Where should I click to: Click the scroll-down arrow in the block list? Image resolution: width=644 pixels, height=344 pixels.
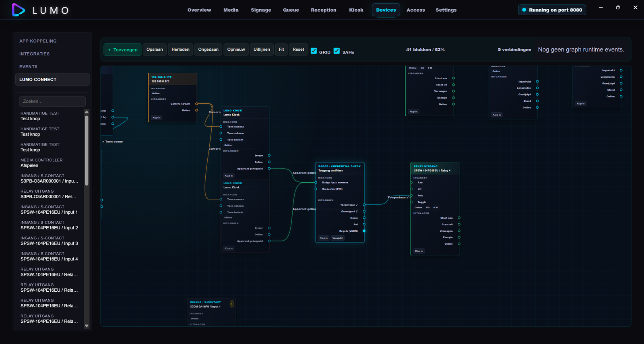click(x=87, y=326)
